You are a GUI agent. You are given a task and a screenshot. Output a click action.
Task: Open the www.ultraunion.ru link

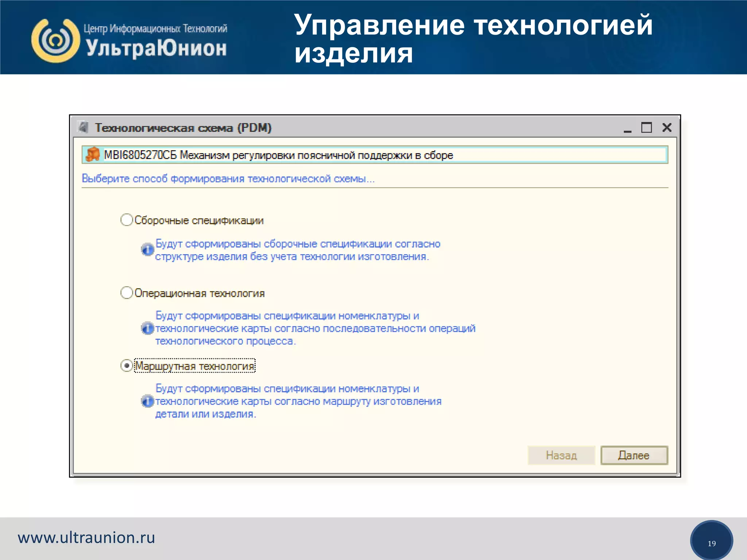86,538
